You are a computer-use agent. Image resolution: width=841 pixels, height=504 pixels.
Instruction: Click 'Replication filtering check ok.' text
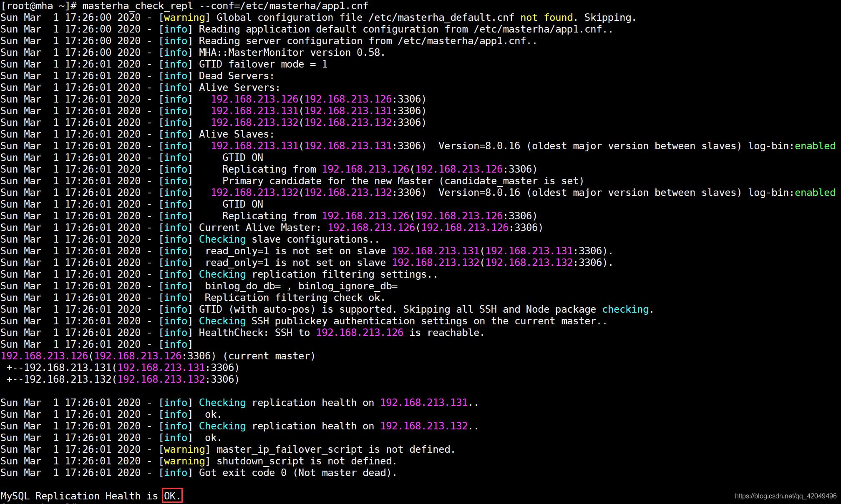click(295, 298)
